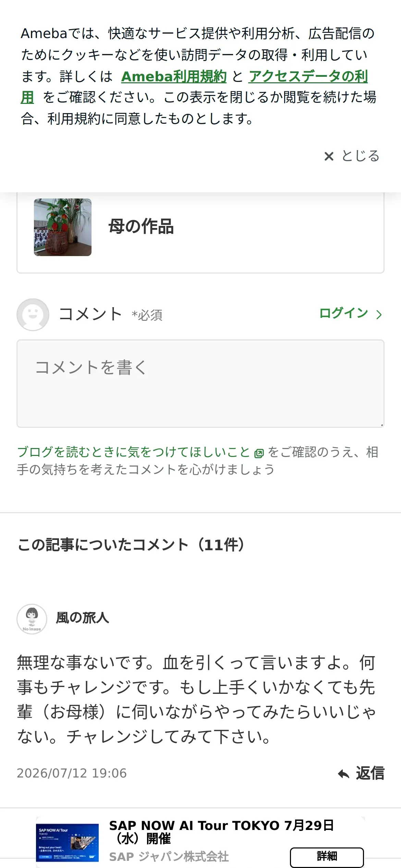Open 風の旅人's profile avatar icon
Image resolution: width=401 pixels, height=868 pixels.
click(x=32, y=619)
